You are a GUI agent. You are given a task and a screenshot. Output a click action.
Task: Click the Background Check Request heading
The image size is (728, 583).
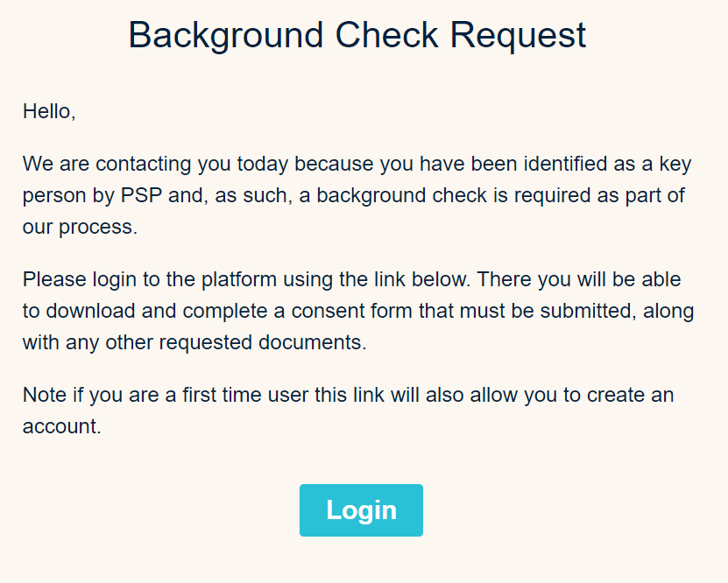click(357, 35)
